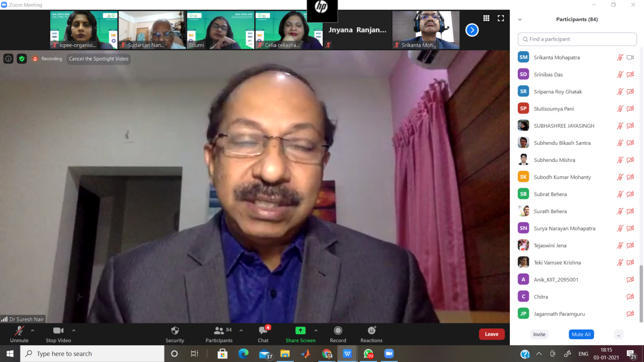Click the Mute All button
Viewport: 644px width, 362px height.
click(x=581, y=335)
